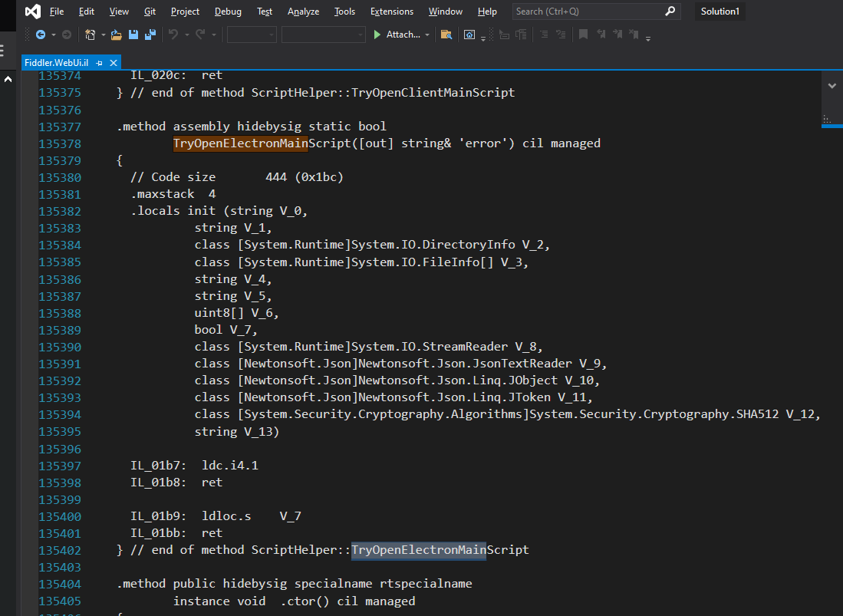843x616 pixels.
Task: Increase the line indent
Action: (561, 35)
